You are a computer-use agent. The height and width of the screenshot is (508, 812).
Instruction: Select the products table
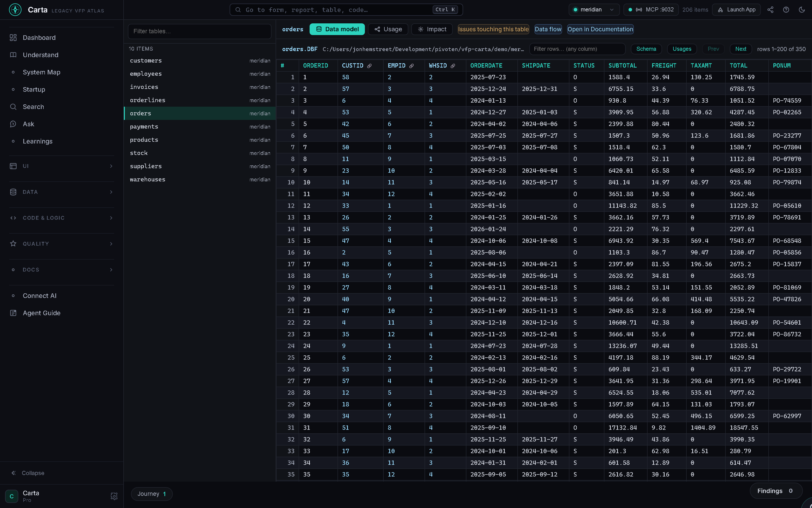[x=200, y=140]
